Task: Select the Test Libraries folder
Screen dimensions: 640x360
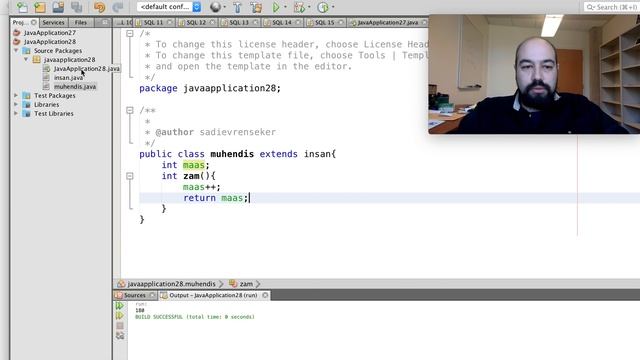Action: coord(53,113)
